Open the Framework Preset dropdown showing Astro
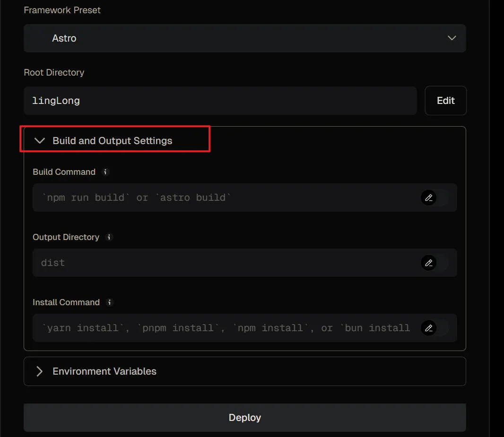504x437 pixels. (236, 38)
